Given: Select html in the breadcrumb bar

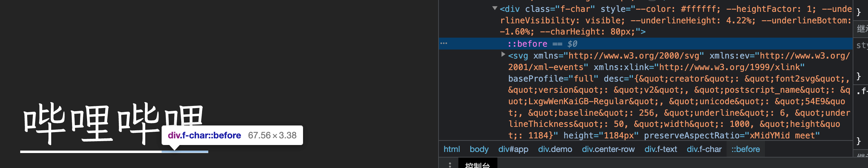Looking at the screenshot, I should coord(451,149).
